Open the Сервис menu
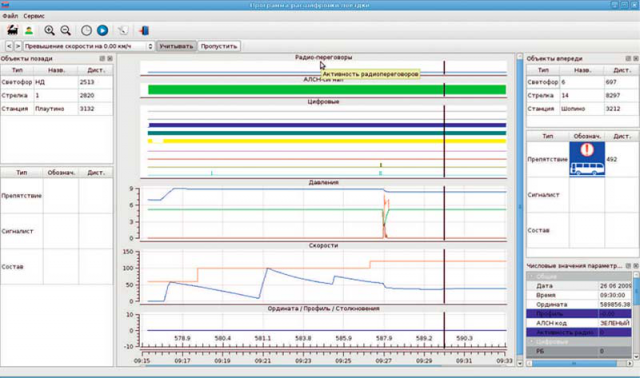640x378 pixels. point(34,16)
